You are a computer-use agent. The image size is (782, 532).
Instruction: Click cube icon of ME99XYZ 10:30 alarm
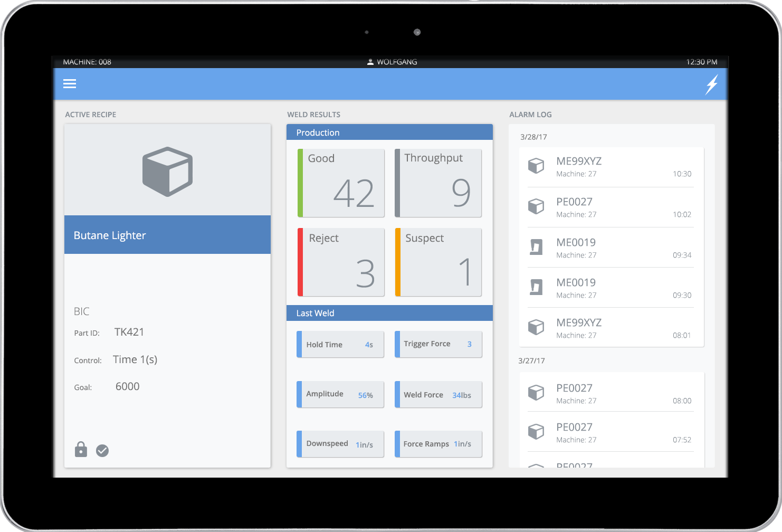click(x=536, y=166)
